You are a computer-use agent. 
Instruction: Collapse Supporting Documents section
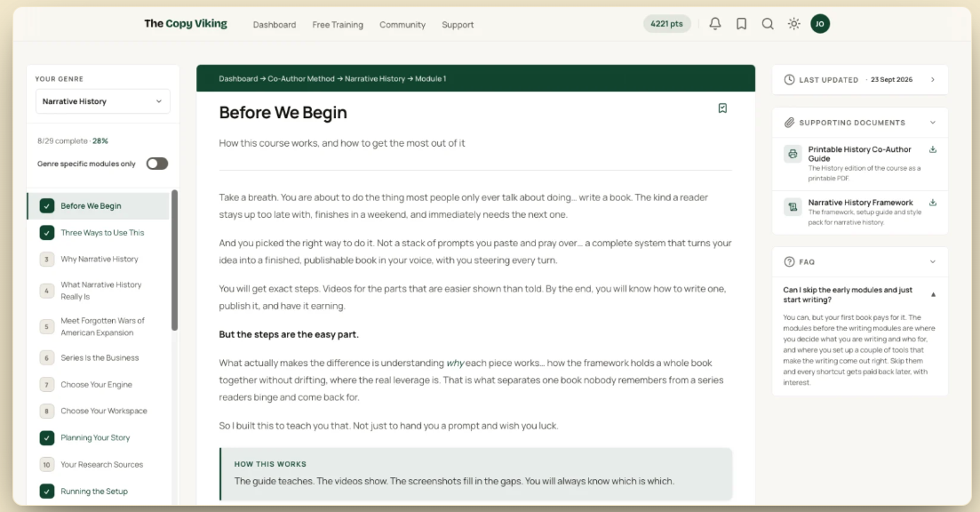click(x=933, y=123)
